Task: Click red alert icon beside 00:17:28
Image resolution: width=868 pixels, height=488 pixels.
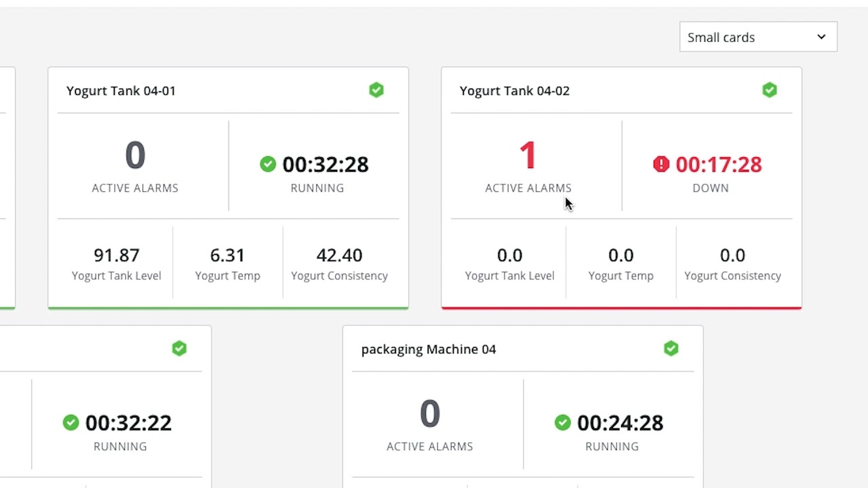Action: [661, 164]
